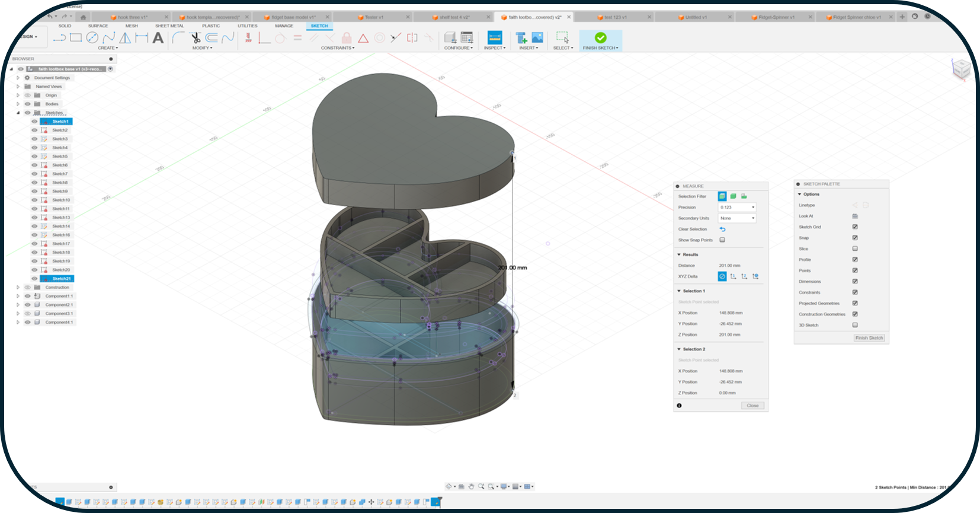Select the sketch Text tool
This screenshot has height=513, width=980.
[158, 38]
